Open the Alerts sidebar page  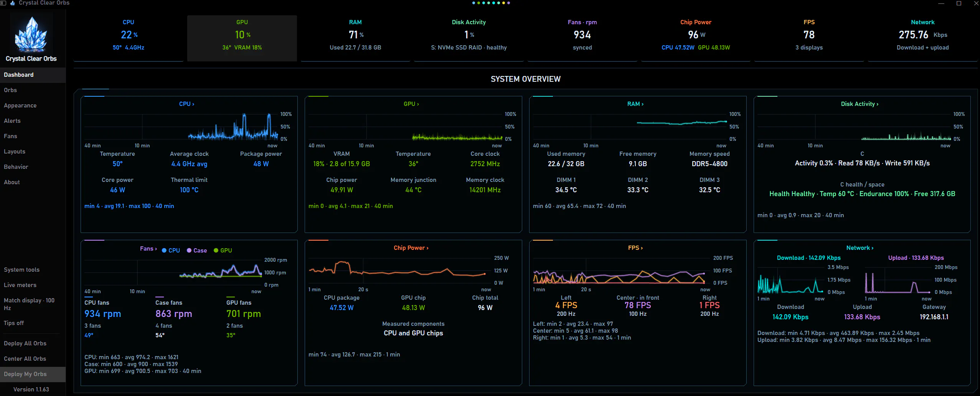click(x=33, y=121)
